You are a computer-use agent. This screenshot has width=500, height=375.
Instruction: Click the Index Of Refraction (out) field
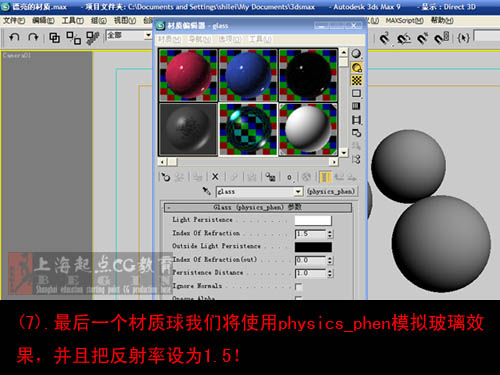pos(310,260)
